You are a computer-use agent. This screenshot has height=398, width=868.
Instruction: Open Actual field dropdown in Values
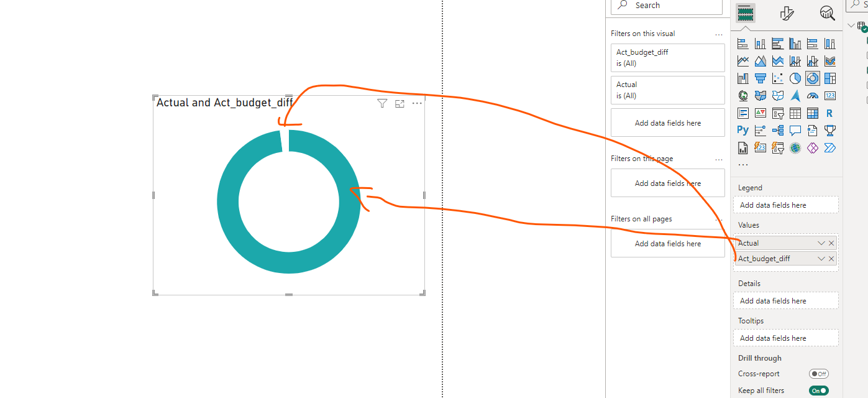[x=821, y=243]
